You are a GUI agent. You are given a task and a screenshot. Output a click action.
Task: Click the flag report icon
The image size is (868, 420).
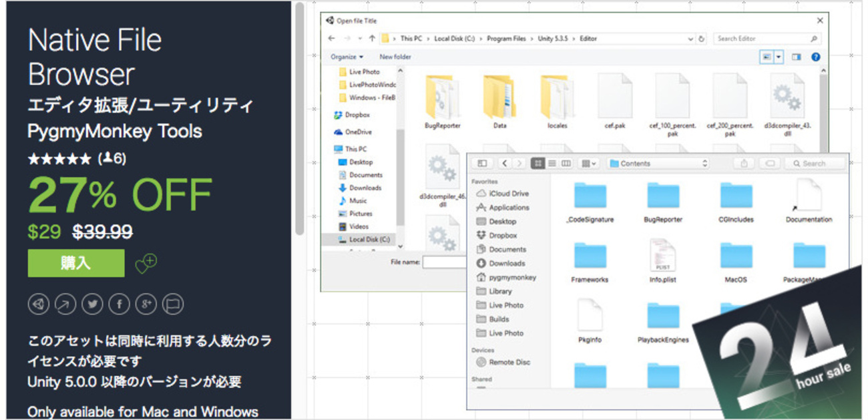(173, 304)
